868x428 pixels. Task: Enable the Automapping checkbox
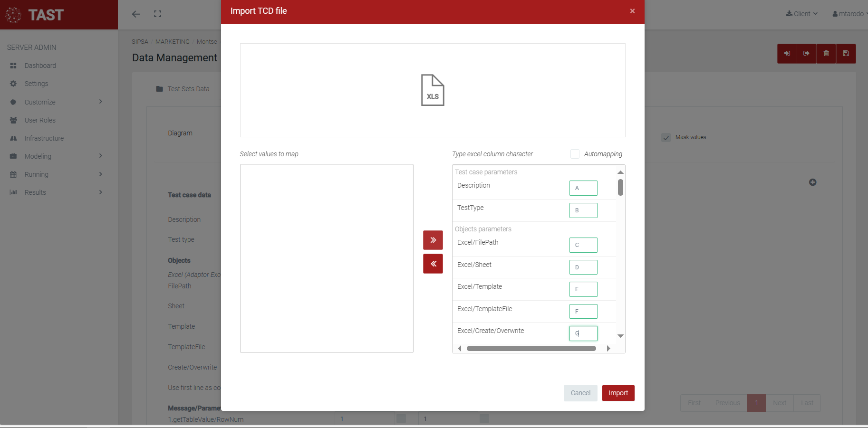(x=575, y=154)
